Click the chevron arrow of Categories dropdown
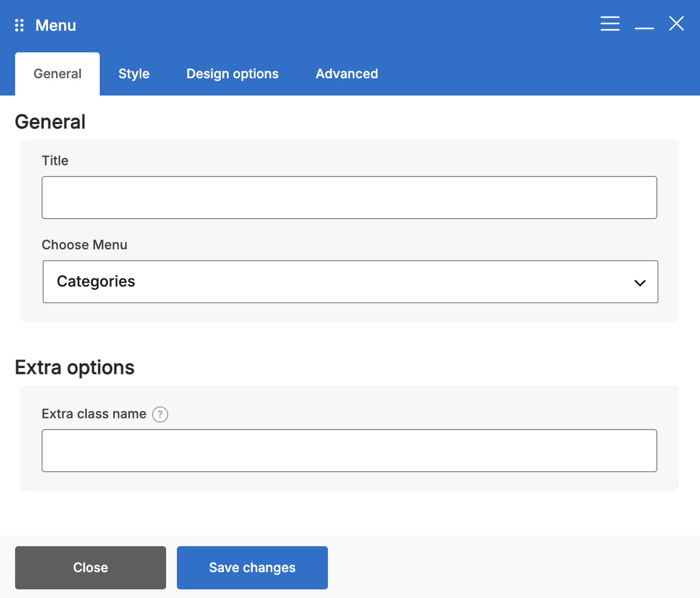 click(640, 283)
